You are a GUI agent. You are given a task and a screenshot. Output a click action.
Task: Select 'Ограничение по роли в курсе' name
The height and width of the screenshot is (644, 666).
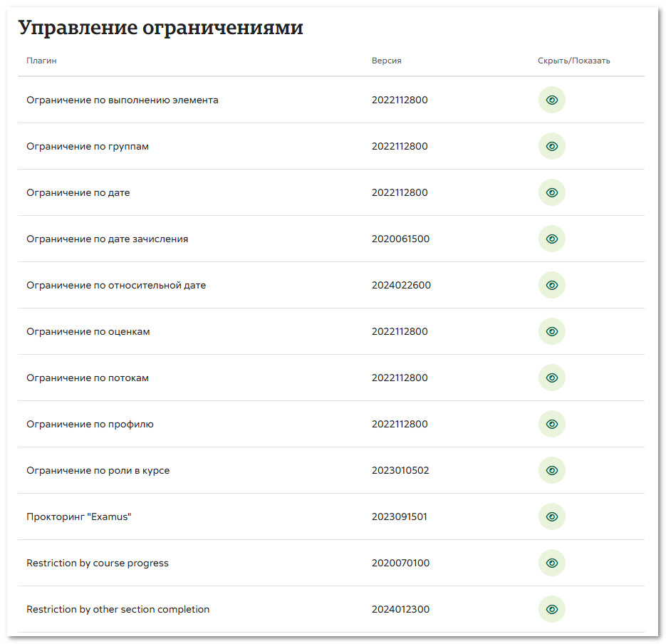click(98, 471)
